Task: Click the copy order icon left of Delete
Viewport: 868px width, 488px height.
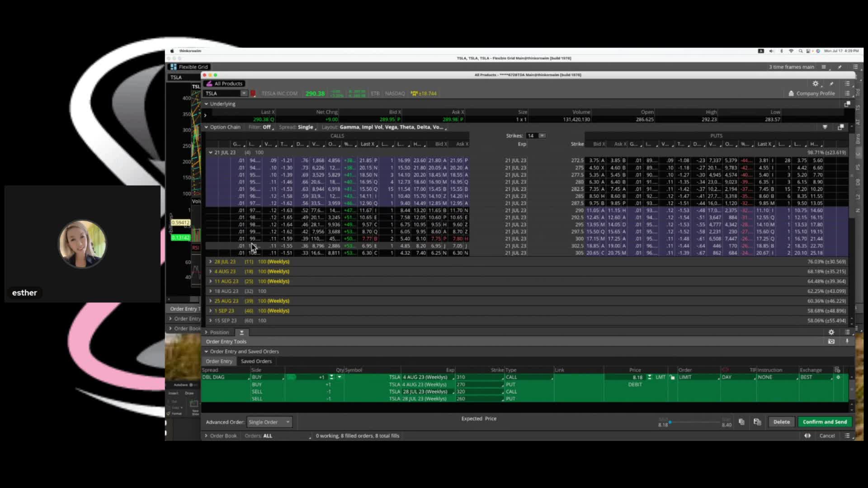Action: pyautogui.click(x=741, y=422)
